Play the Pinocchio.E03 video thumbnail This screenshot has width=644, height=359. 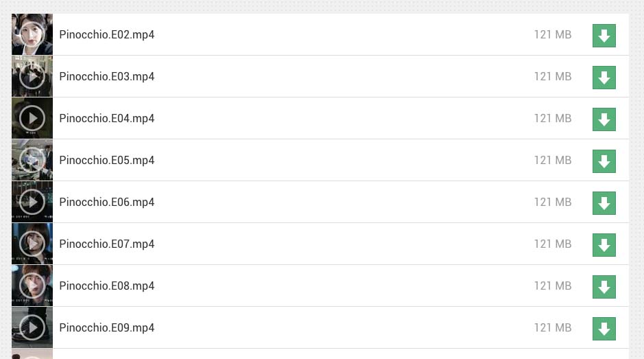pos(32,76)
